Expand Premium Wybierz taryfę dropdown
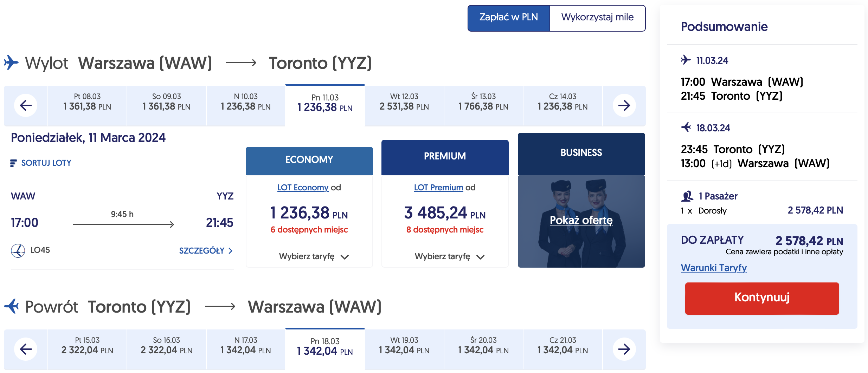 pos(449,257)
